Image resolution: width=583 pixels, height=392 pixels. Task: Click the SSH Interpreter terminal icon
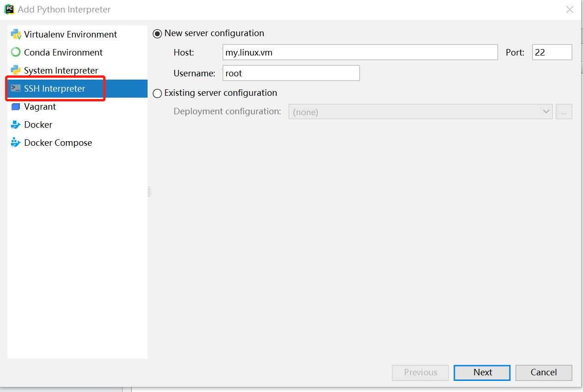pyautogui.click(x=16, y=88)
